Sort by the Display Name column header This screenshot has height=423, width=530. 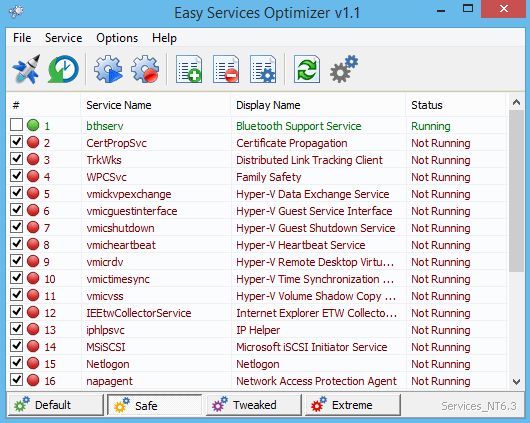coord(318,105)
